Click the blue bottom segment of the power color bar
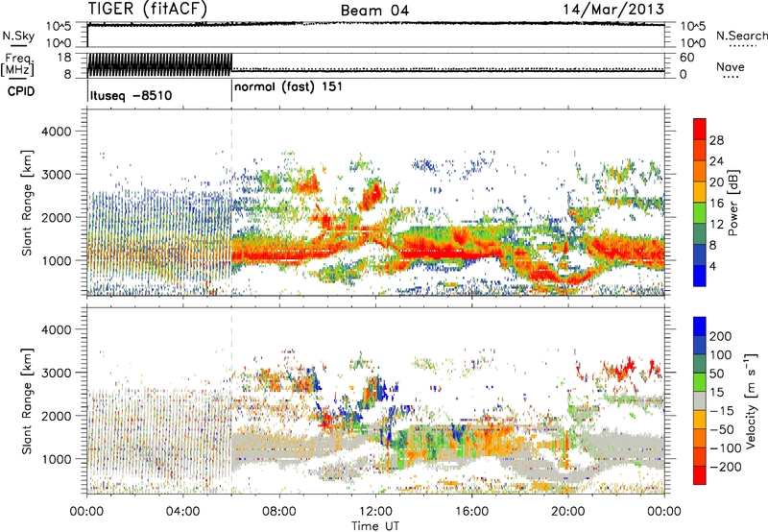 700,276
